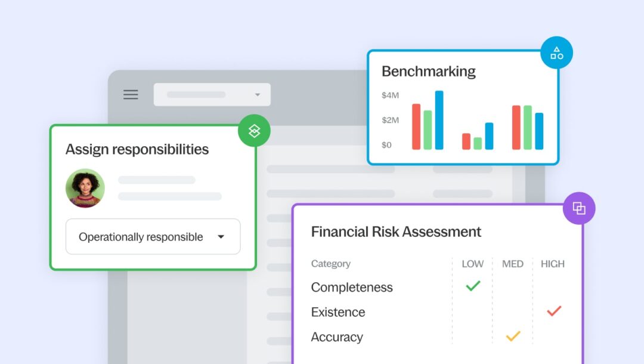Click the purple overlapping squares badge icon
This screenshot has width=644, height=364.
[x=579, y=208]
